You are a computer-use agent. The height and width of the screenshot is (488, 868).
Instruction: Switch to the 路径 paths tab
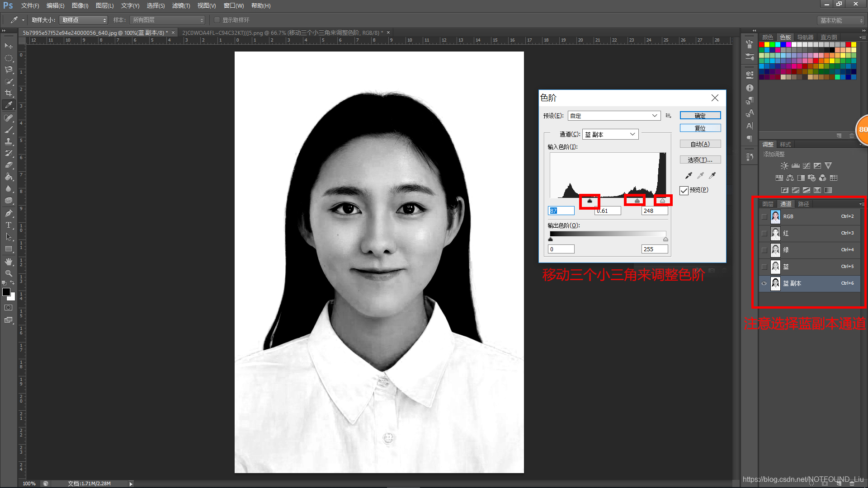[x=803, y=204]
